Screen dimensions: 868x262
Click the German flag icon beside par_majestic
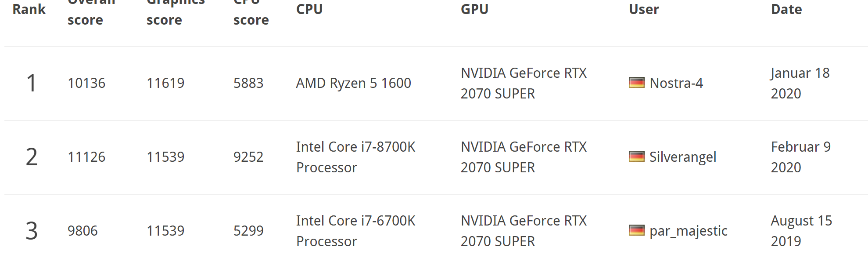pyautogui.click(x=636, y=230)
